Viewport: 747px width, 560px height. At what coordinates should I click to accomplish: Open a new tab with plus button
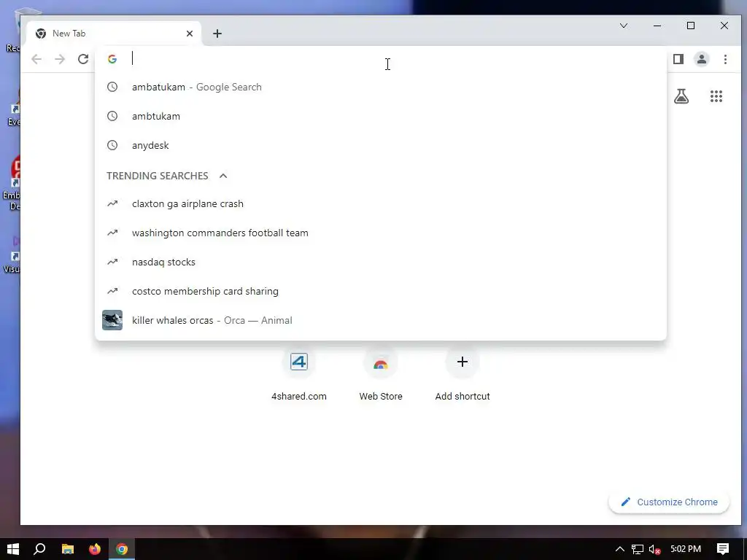pos(217,34)
